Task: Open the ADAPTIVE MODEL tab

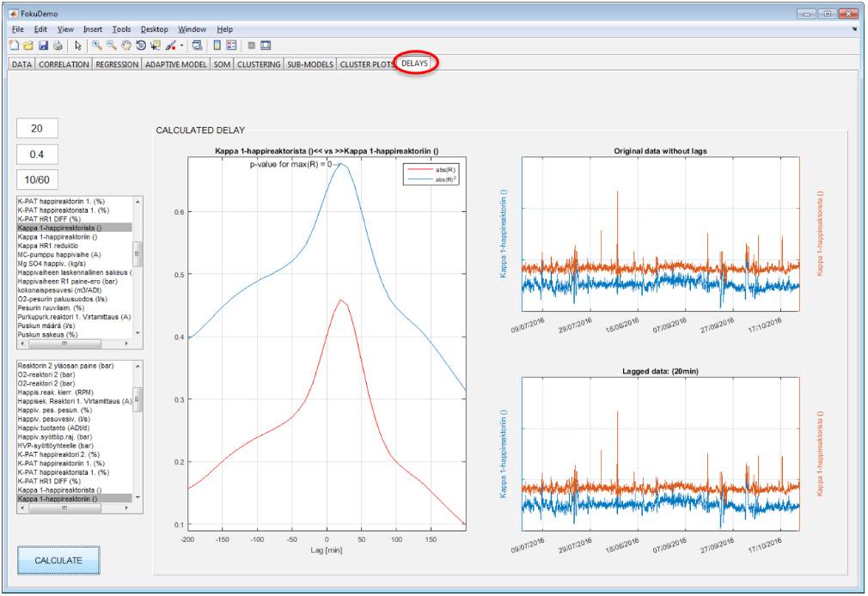Action: (175, 64)
